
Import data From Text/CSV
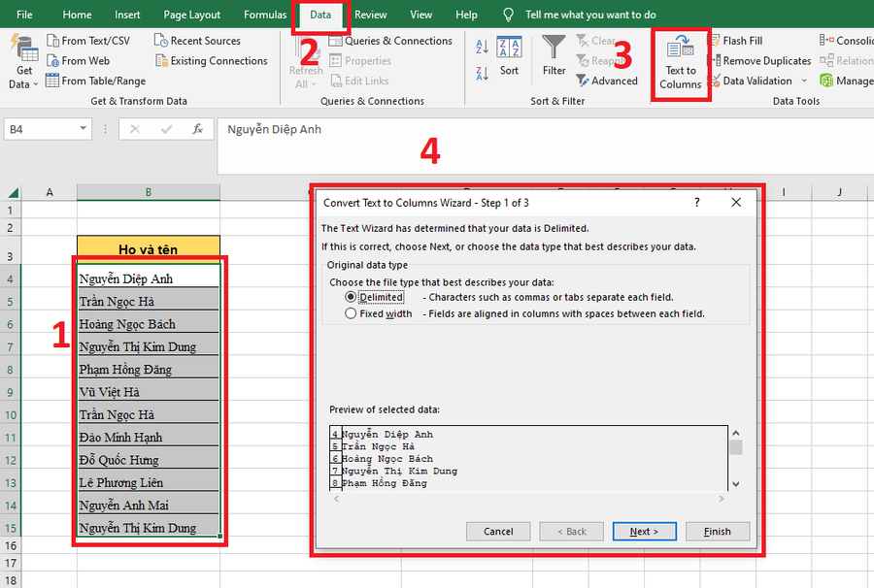88,41
